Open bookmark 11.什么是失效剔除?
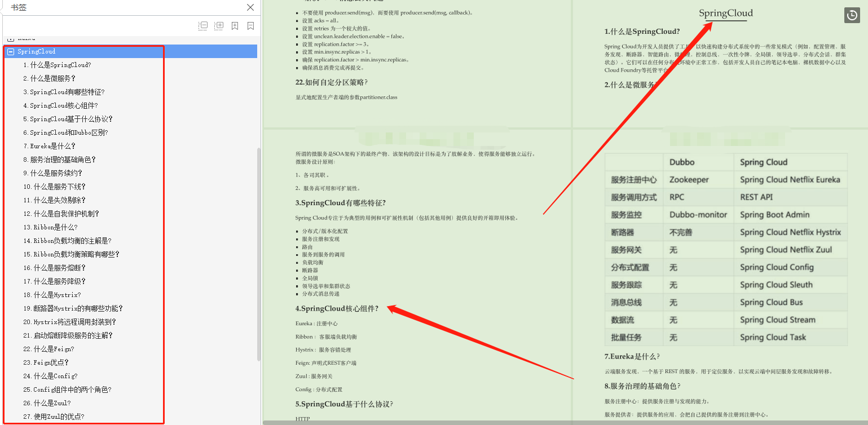 tap(54, 200)
